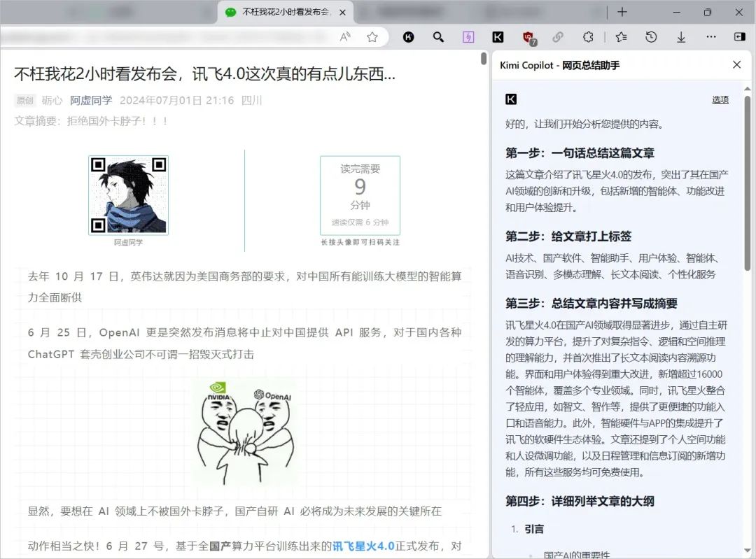This screenshot has width=756, height=559.
Task: Open browser History clock icon
Action: pos(652,37)
